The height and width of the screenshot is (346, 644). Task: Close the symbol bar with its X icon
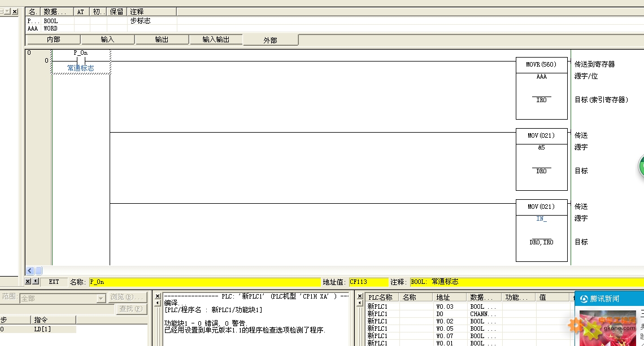tap(28, 282)
